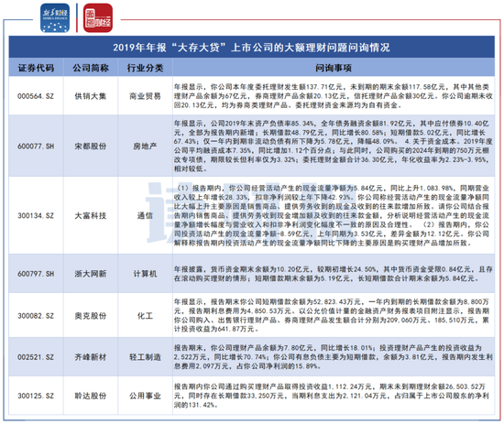Click stock code 600797.SH
The height and width of the screenshot is (424, 504).
[x=36, y=274]
